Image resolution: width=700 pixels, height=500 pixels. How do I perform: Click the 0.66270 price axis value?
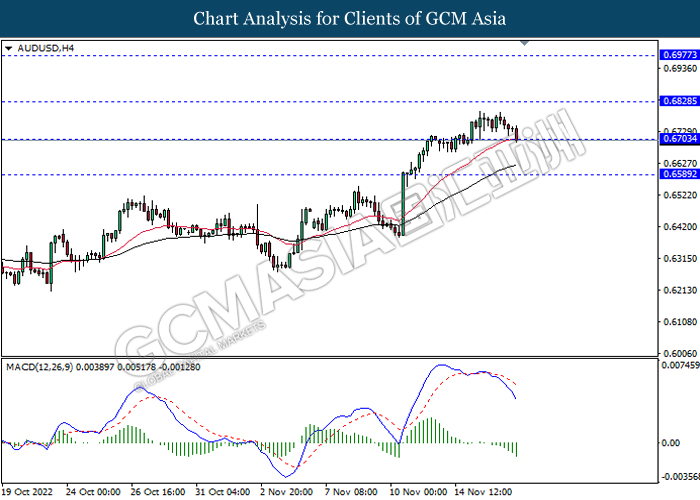[x=680, y=163]
